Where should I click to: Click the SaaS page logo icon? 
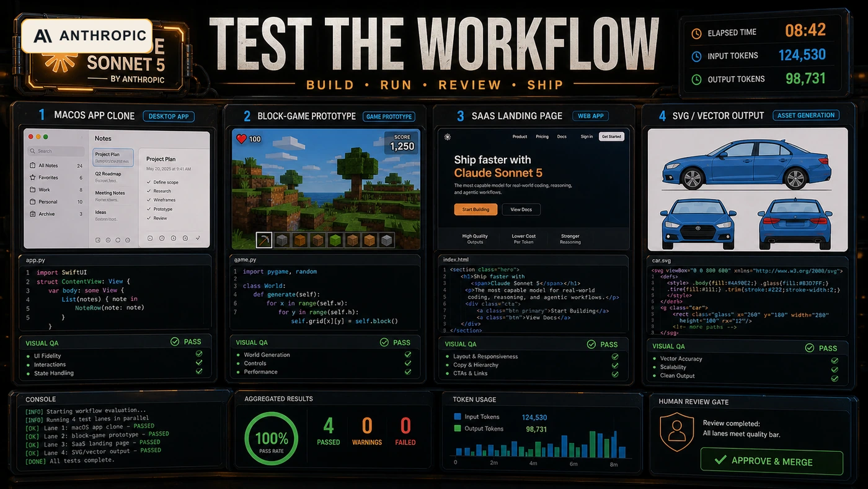click(x=448, y=137)
